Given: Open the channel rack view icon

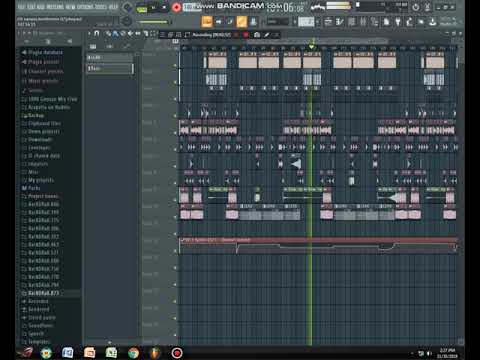Looking at the screenshot, I should (x=351, y=22).
